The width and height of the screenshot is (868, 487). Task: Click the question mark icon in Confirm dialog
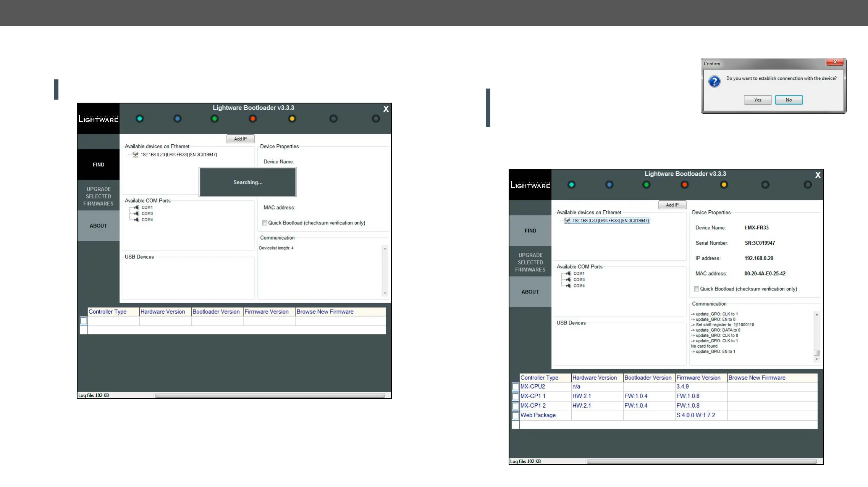[x=714, y=81]
